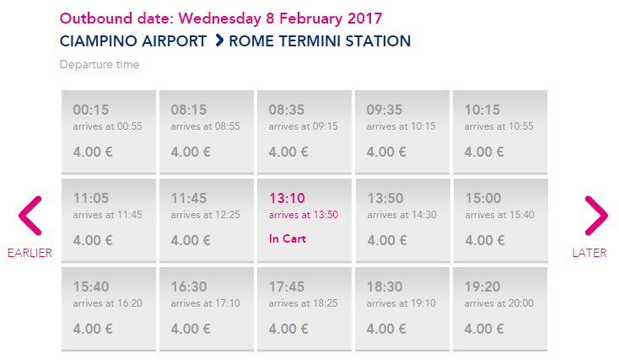Screen dimensions: 619x364
Task: Click the Outbound date heading
Action: 221,19
